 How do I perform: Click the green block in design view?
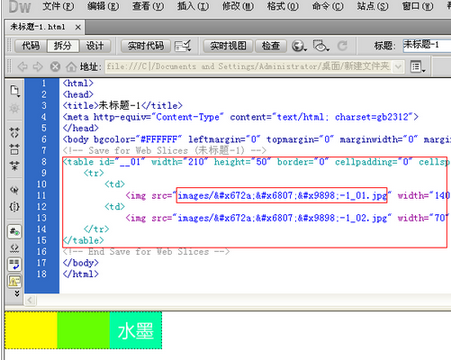(x=83, y=330)
